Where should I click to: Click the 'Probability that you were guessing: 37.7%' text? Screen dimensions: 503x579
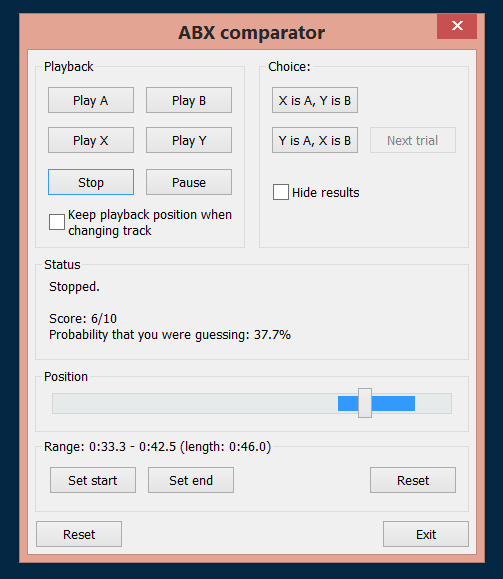(170, 335)
